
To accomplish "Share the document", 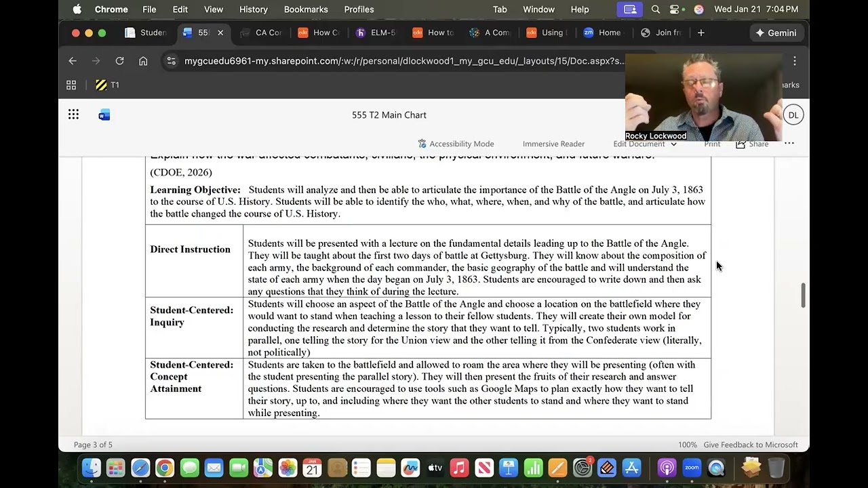I will [x=752, y=144].
